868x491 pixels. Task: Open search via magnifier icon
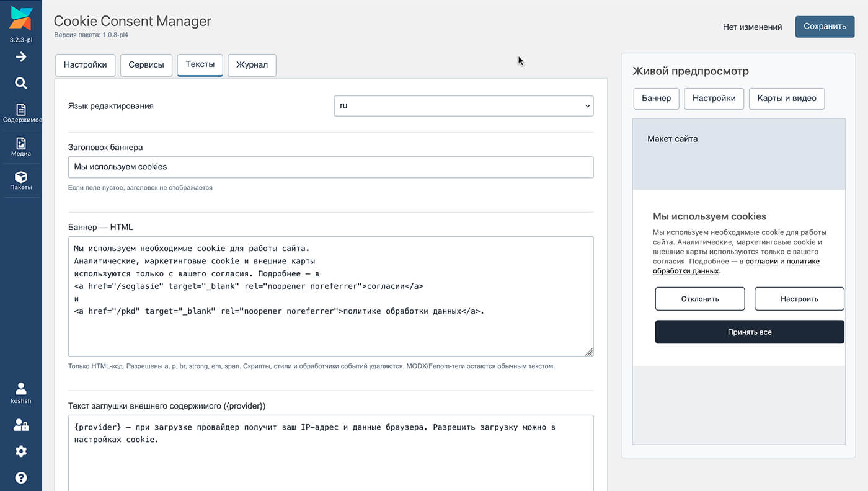(21, 83)
